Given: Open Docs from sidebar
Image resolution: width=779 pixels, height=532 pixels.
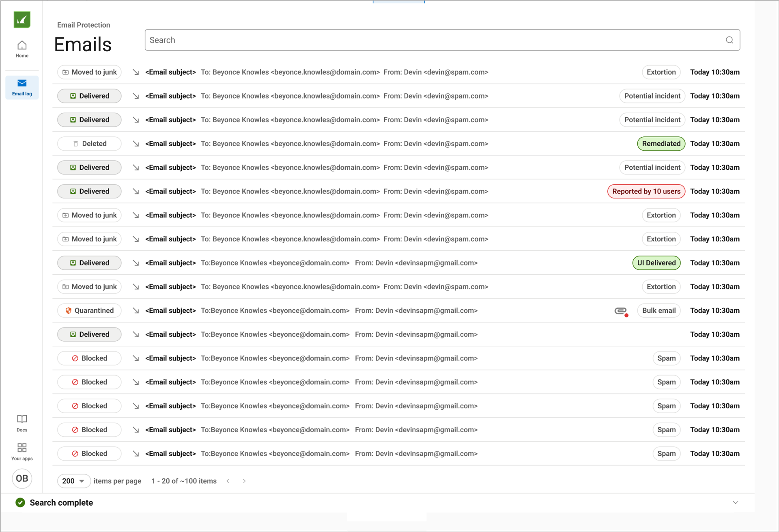Looking at the screenshot, I should click(x=22, y=423).
